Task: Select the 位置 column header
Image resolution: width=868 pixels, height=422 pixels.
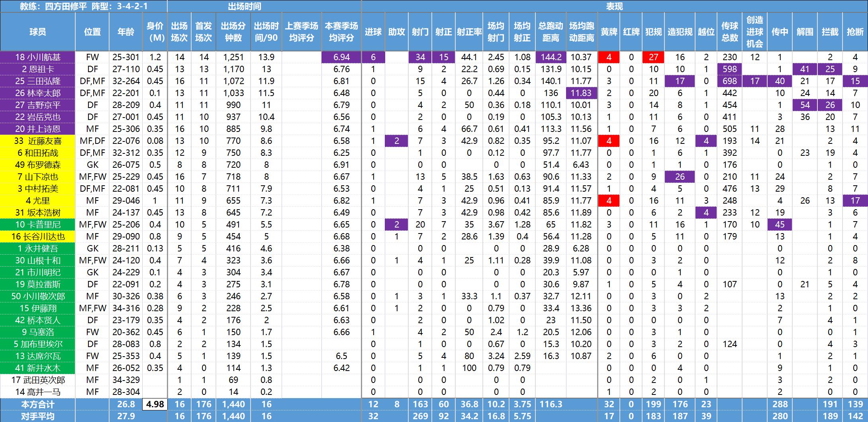Action: coord(92,32)
